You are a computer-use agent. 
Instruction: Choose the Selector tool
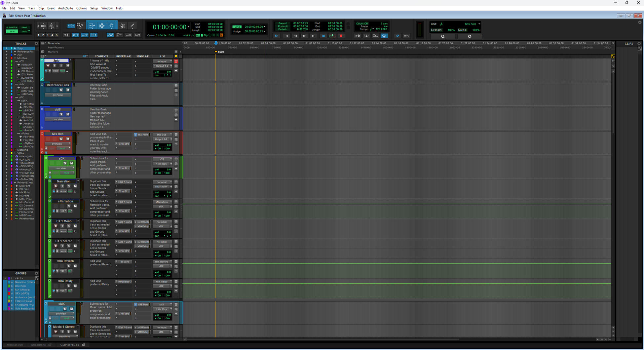pyautogui.click(x=102, y=26)
